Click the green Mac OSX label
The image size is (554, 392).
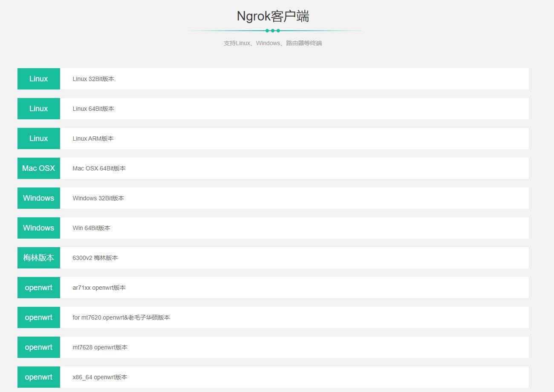(39, 168)
